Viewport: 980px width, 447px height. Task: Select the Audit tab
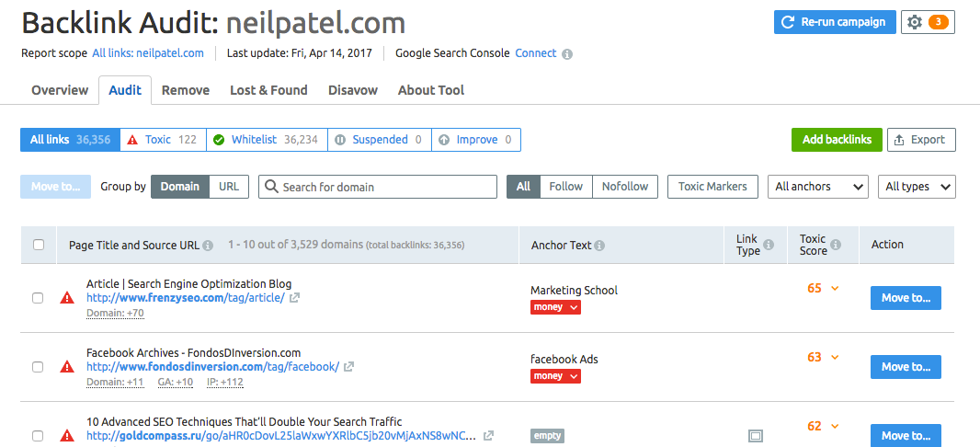tap(125, 90)
